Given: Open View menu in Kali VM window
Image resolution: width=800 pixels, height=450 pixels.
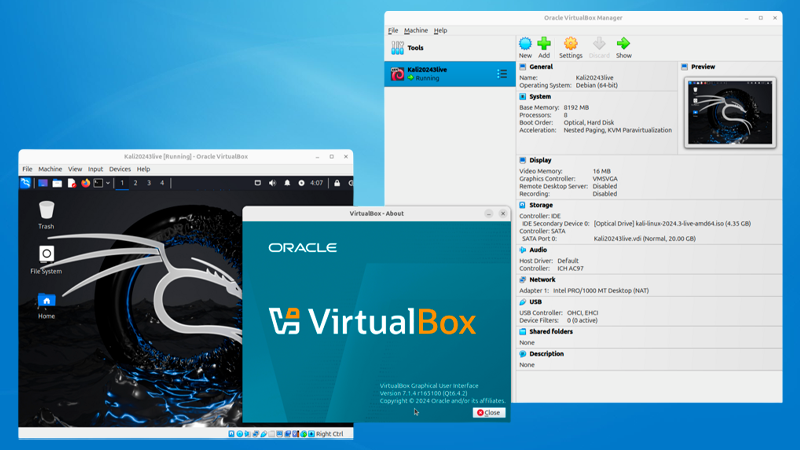Looking at the screenshot, I should pyautogui.click(x=75, y=169).
